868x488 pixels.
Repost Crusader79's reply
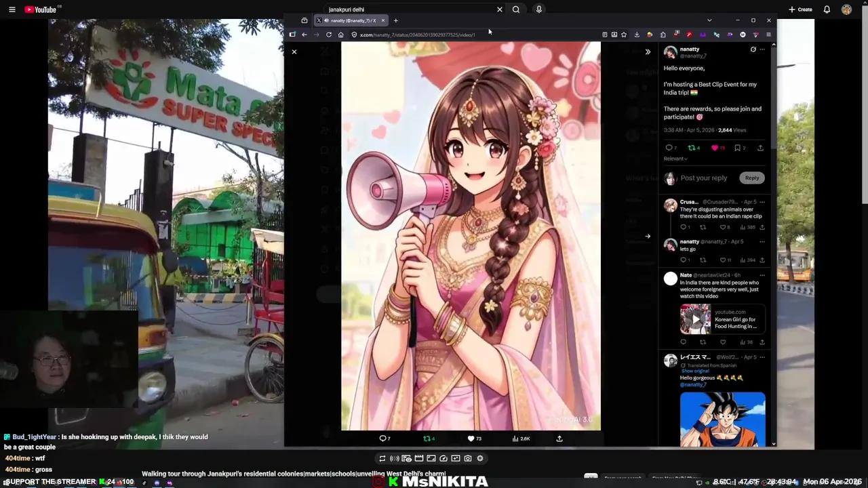point(703,227)
